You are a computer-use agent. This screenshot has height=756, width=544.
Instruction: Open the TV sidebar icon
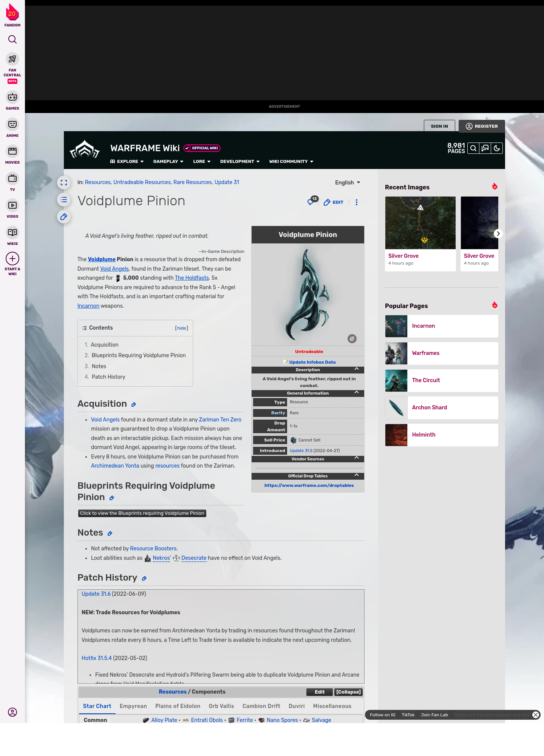[x=12, y=178]
